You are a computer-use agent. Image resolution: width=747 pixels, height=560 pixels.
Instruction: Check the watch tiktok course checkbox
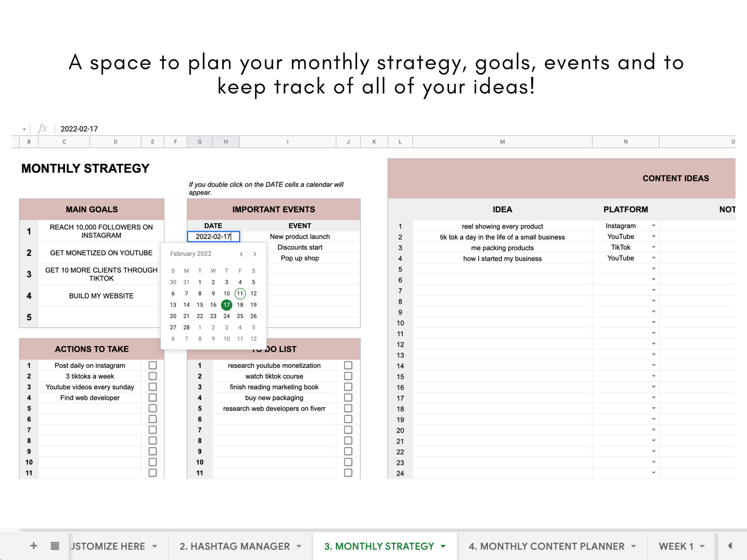348,376
